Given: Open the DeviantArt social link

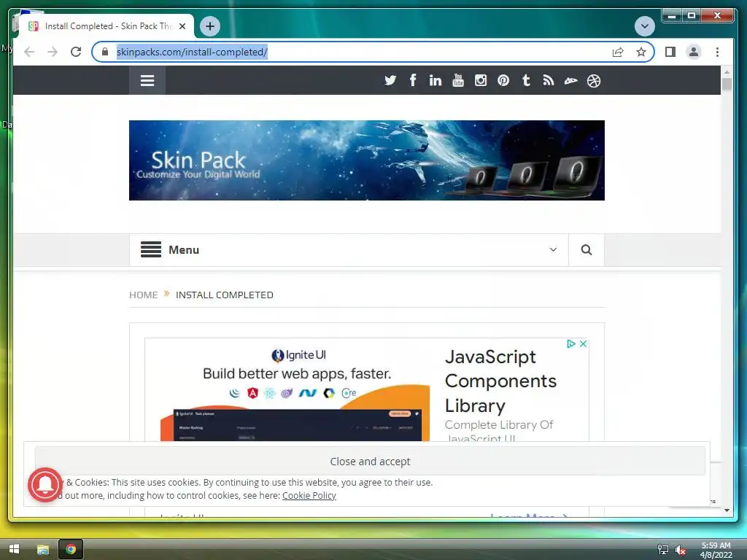Looking at the screenshot, I should point(570,81).
